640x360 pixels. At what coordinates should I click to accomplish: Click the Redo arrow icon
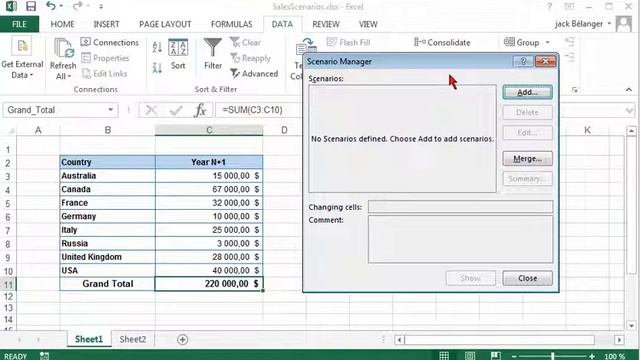(x=77, y=6)
